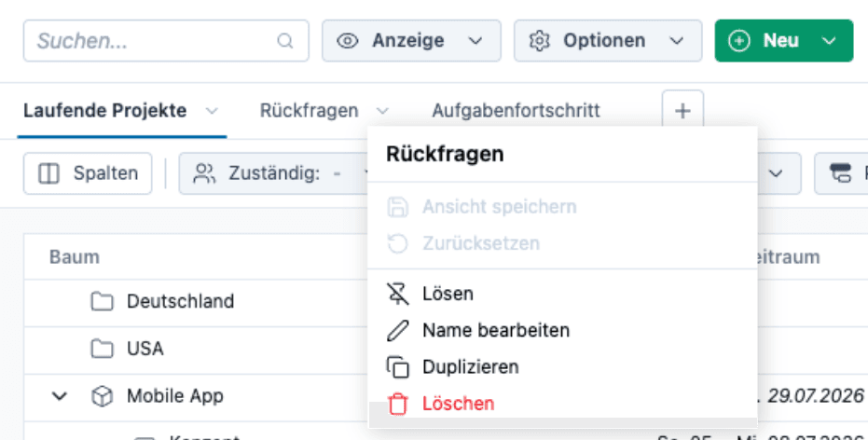Image resolution: width=868 pixels, height=440 pixels.
Task: Open the Zuständig filter
Action: click(274, 173)
